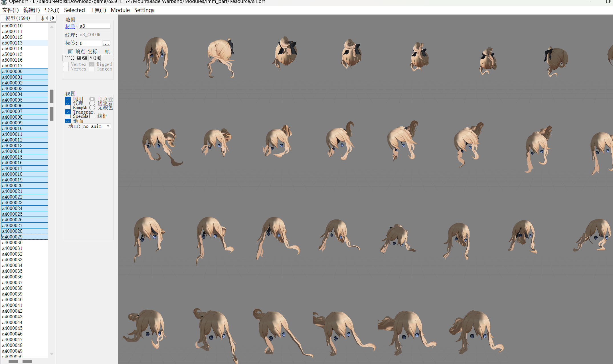613x364 pixels.
Task: Select mesh a4000044 in the list
Action: [x=25, y=322]
